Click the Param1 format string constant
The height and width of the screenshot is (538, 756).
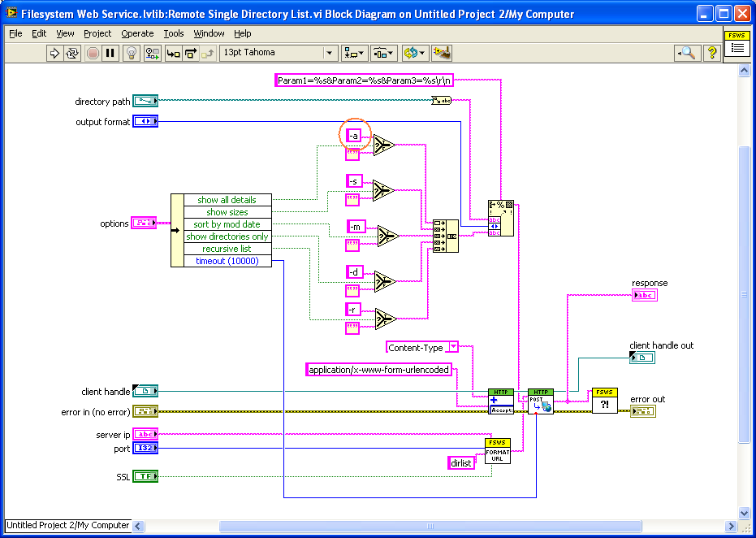point(364,80)
